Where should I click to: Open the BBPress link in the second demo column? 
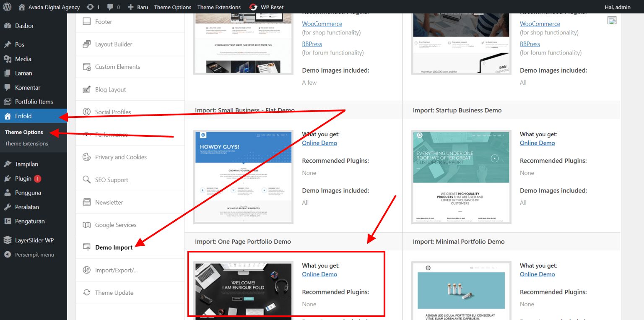point(530,44)
